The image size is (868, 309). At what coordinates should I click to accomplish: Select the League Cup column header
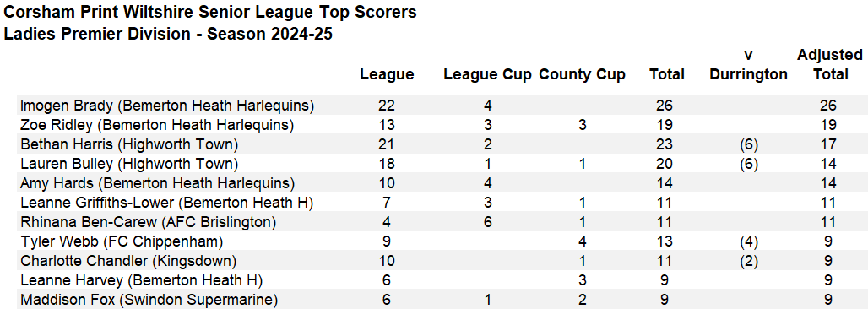point(488,74)
